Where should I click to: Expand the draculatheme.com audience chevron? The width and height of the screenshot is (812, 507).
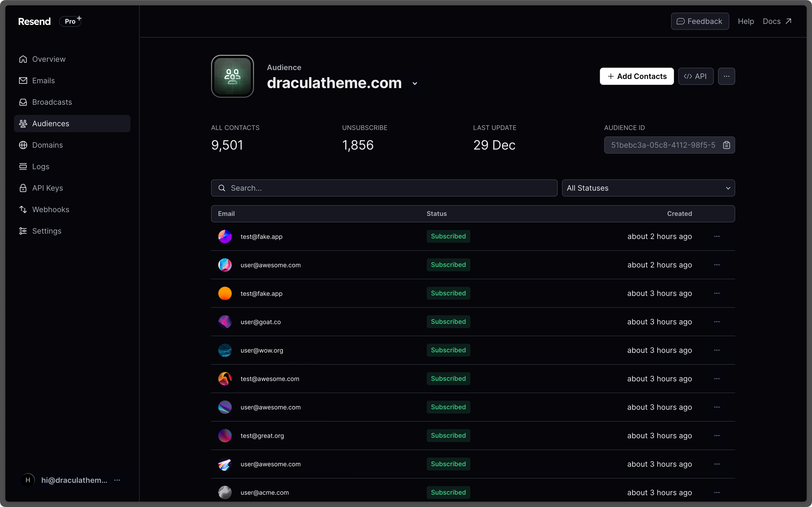415,84
